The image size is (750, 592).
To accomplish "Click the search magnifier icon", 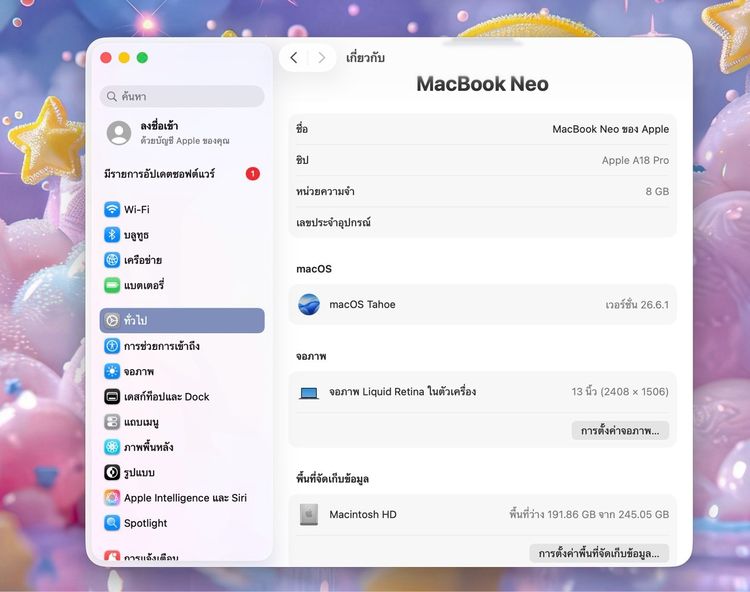I will [x=111, y=97].
